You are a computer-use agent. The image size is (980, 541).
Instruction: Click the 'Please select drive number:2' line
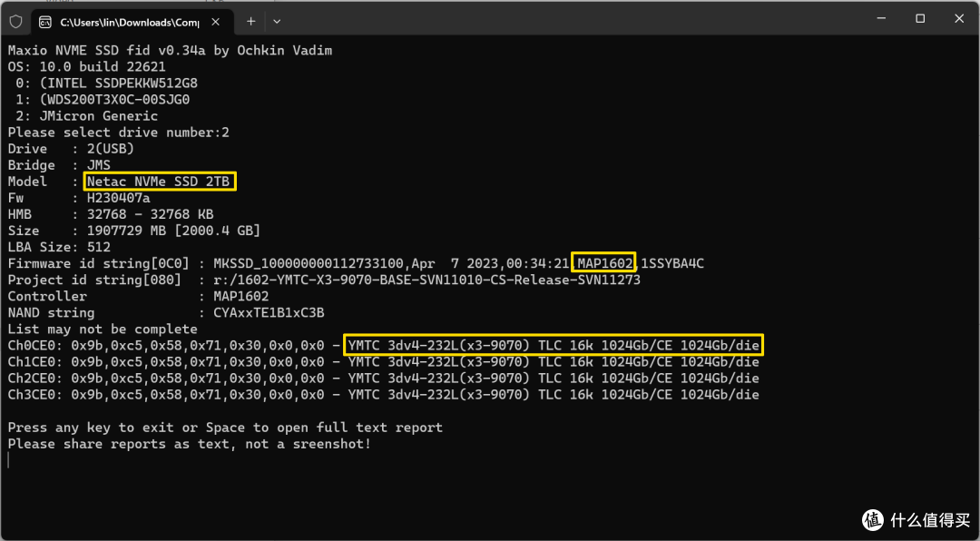(119, 133)
